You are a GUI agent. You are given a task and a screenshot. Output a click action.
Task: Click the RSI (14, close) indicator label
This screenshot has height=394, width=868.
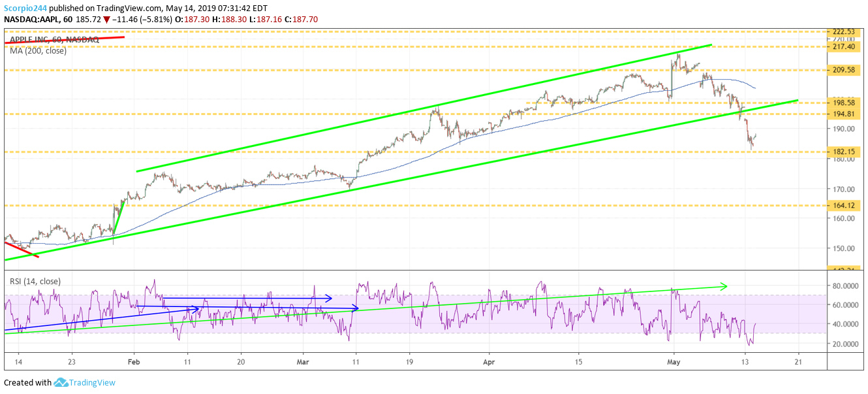tap(35, 282)
